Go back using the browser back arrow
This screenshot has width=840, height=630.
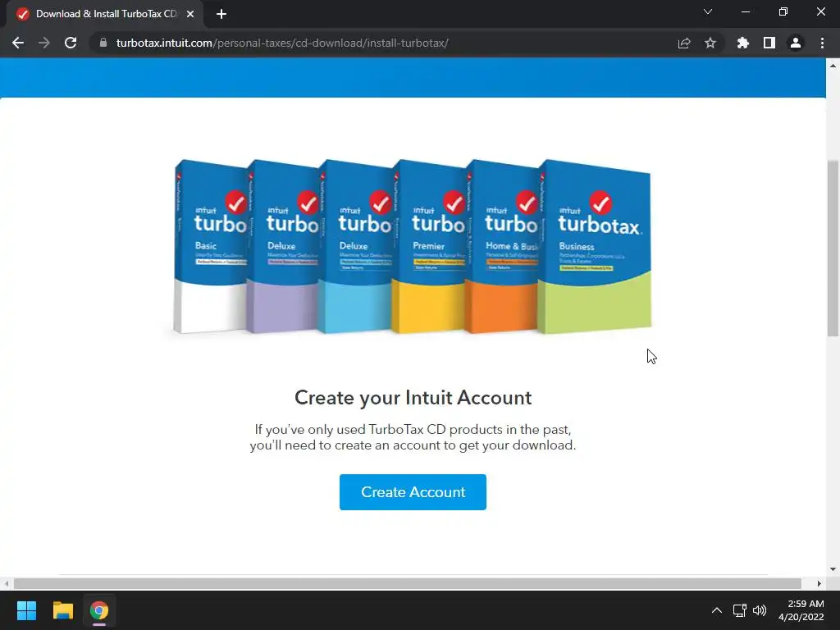pos(18,43)
